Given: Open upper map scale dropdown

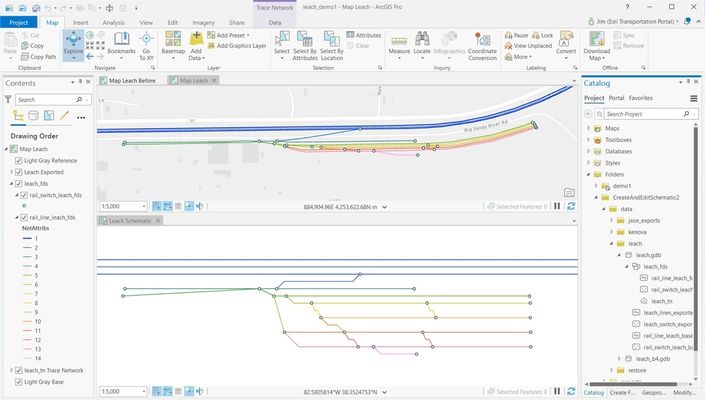Looking at the screenshot, I should pyautogui.click(x=144, y=206).
